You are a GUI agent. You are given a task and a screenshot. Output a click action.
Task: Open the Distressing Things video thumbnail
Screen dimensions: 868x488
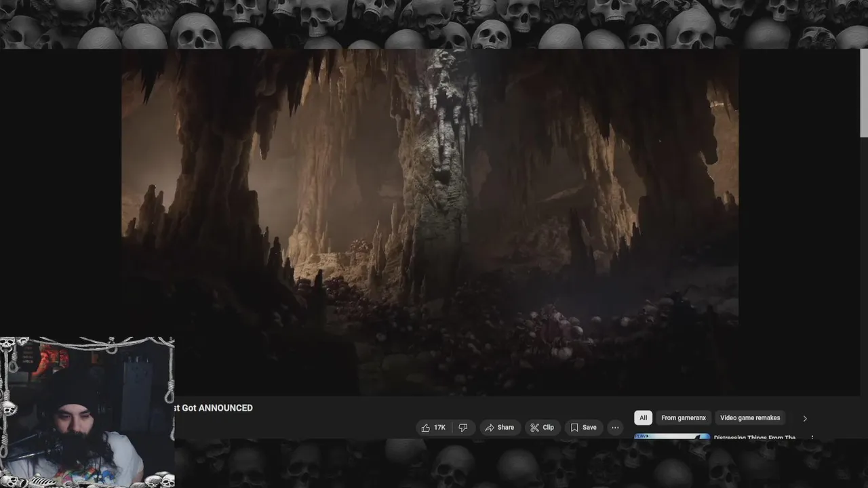(672, 436)
